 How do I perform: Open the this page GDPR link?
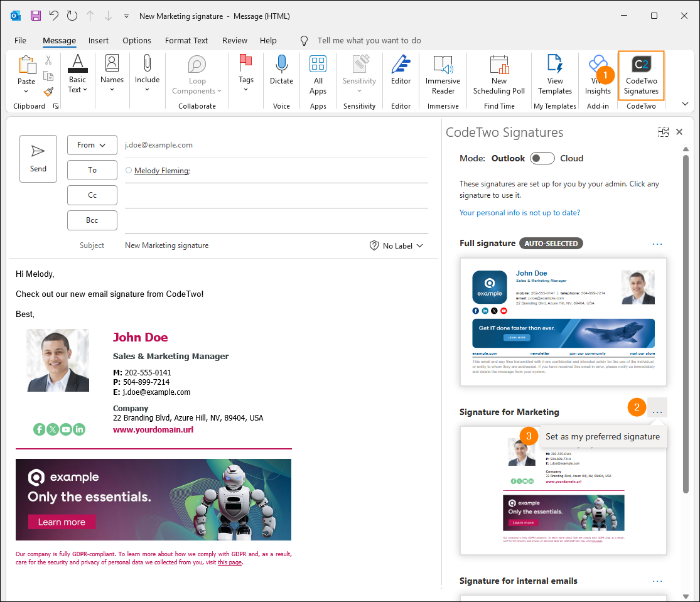[x=230, y=562]
